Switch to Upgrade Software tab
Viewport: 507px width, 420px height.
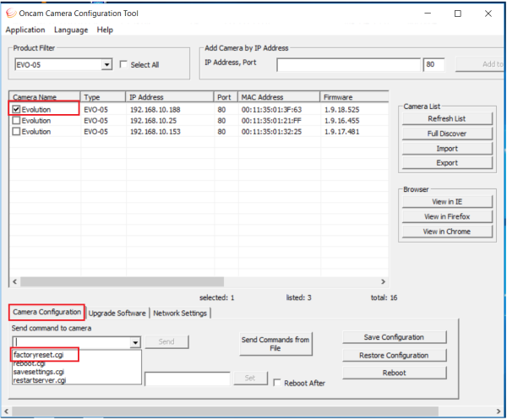pos(117,314)
